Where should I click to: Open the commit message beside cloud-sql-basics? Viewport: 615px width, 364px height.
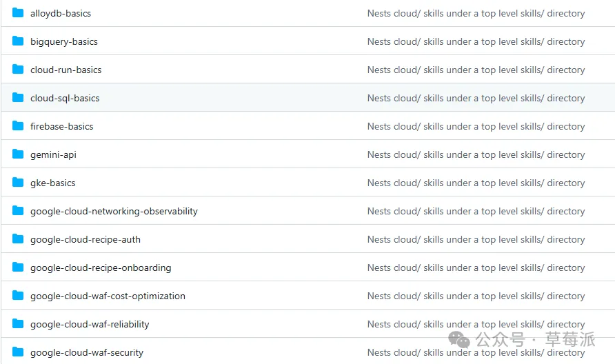pyautogui.click(x=476, y=98)
